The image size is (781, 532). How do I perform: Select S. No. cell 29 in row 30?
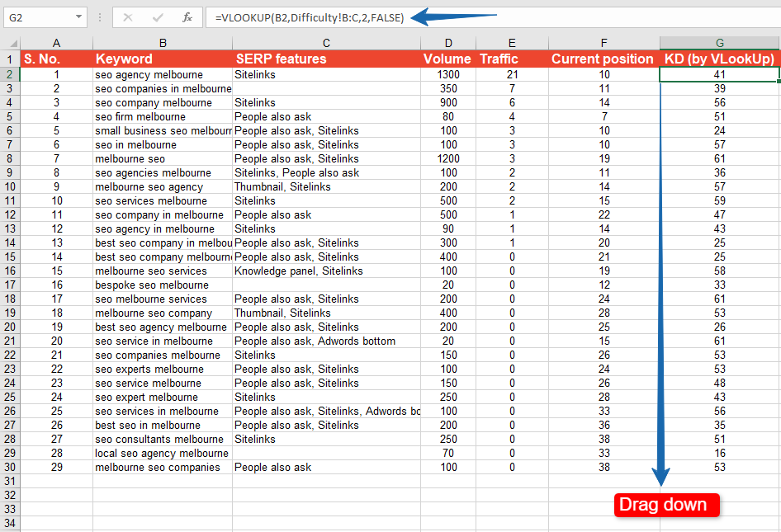pos(56,468)
